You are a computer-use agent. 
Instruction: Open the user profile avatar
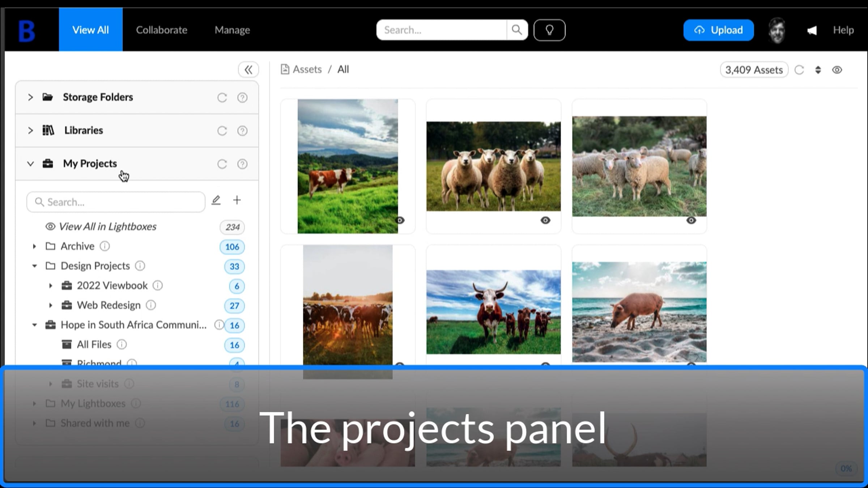click(x=777, y=30)
